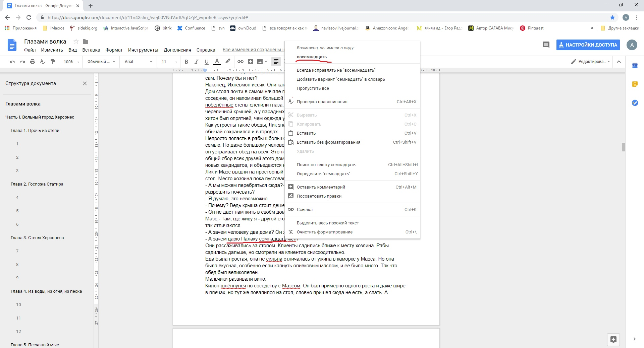
Task: Open the font size 11 dropdown
Action: [169, 62]
